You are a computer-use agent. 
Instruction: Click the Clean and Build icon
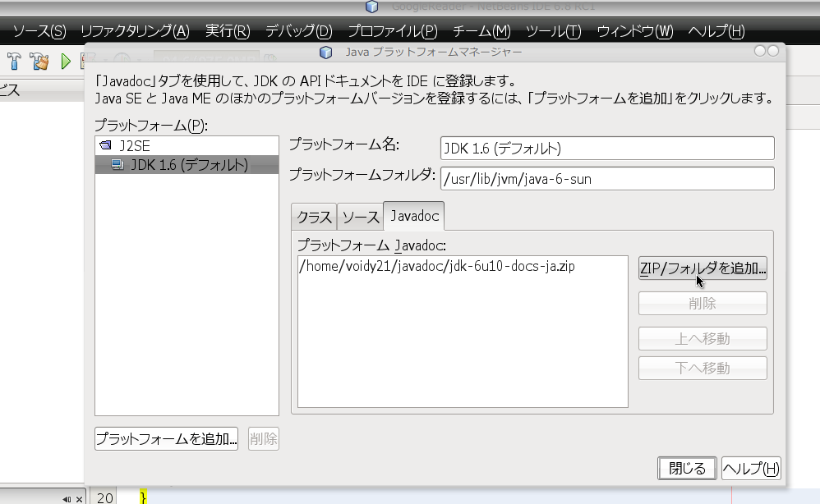(39, 61)
